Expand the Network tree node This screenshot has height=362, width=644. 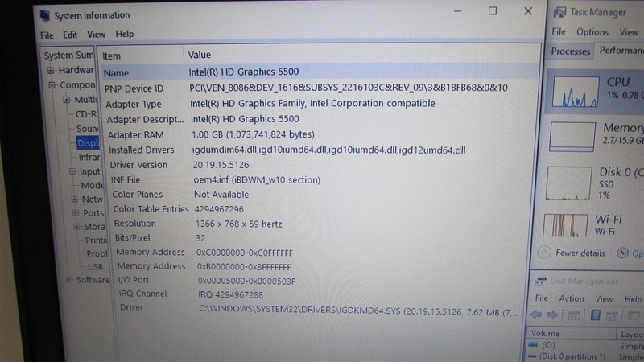(74, 199)
